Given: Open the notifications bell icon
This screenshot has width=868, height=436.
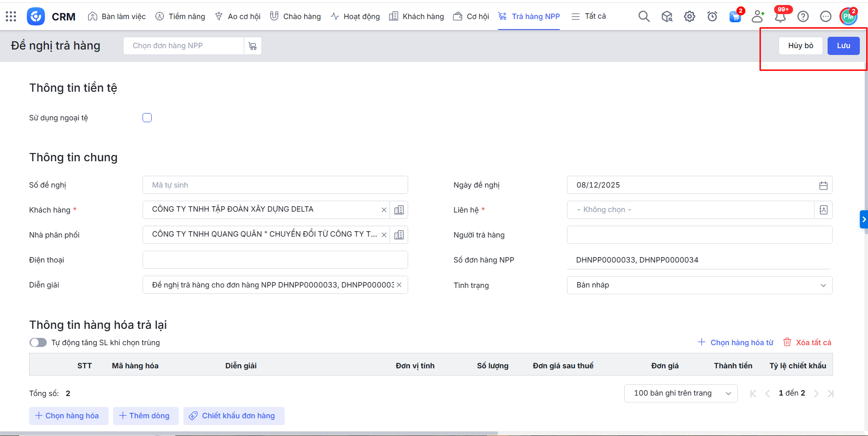Looking at the screenshot, I should [x=780, y=17].
